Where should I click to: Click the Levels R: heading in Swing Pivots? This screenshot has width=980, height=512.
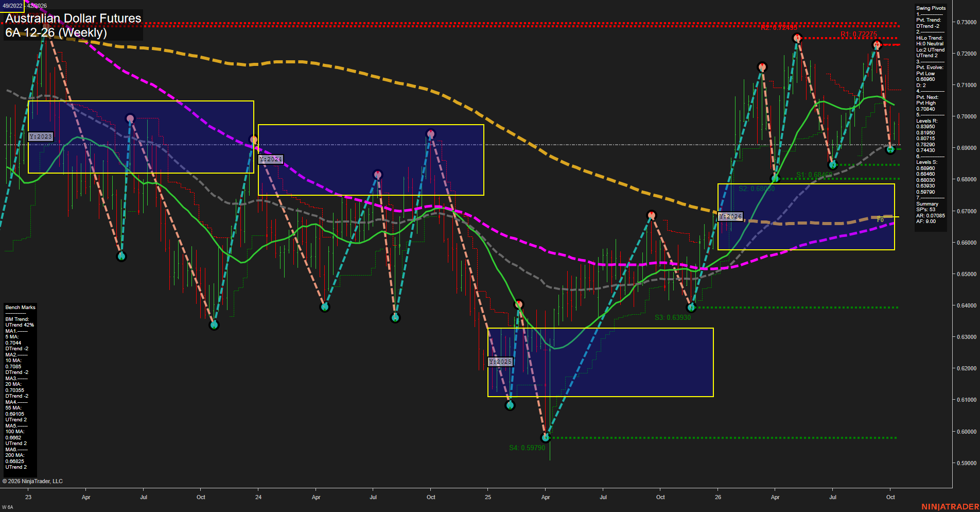coord(927,121)
